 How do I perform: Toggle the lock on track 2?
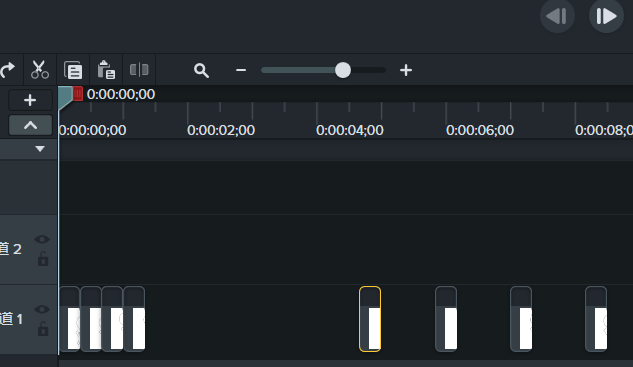pyautogui.click(x=43, y=259)
